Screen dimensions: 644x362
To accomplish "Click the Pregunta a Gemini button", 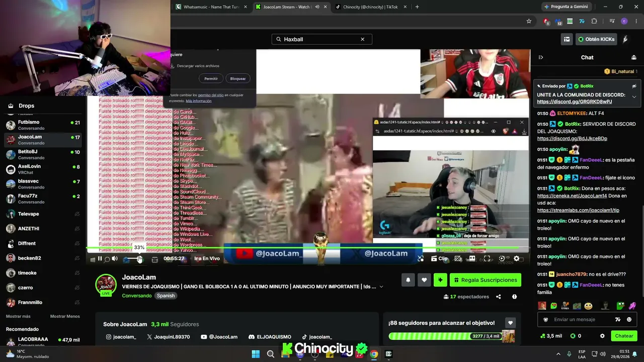I will click(566, 7).
